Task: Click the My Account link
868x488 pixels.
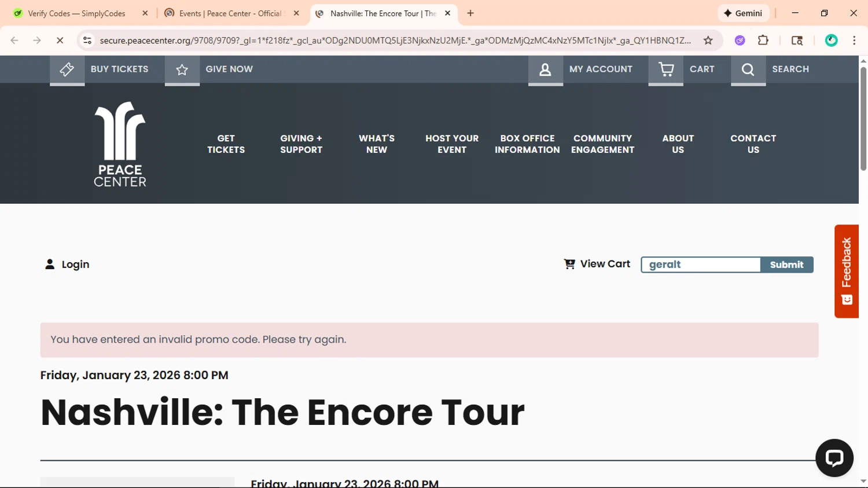Action: click(x=601, y=69)
